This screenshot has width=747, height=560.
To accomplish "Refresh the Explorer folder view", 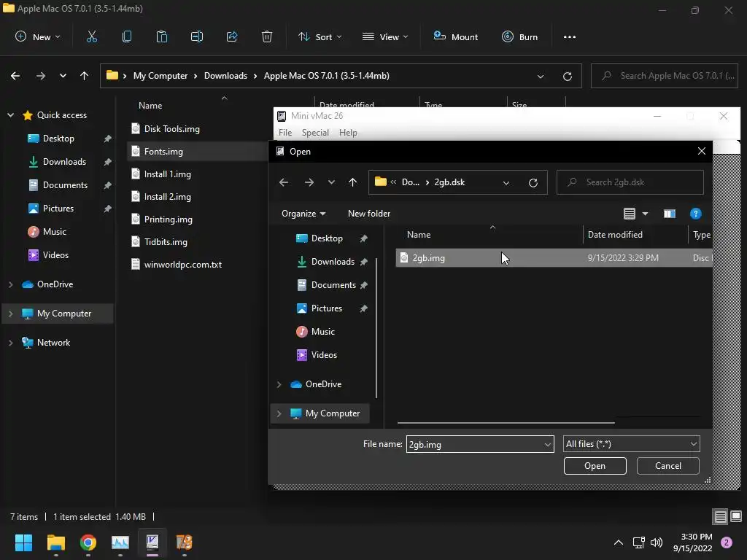I will [x=567, y=76].
